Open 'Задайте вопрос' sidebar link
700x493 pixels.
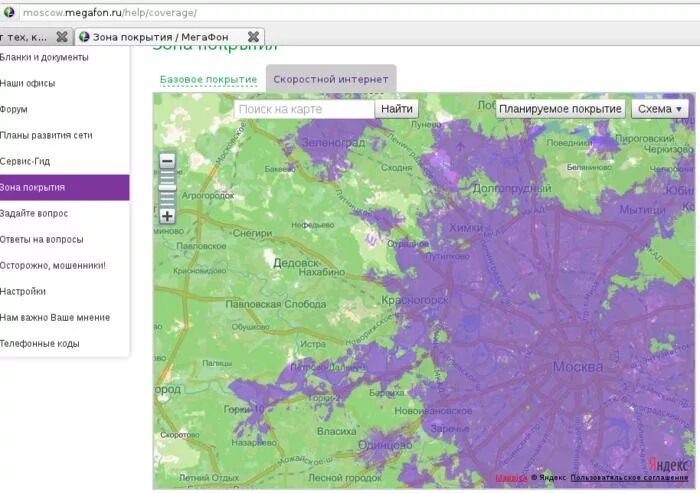(x=34, y=213)
